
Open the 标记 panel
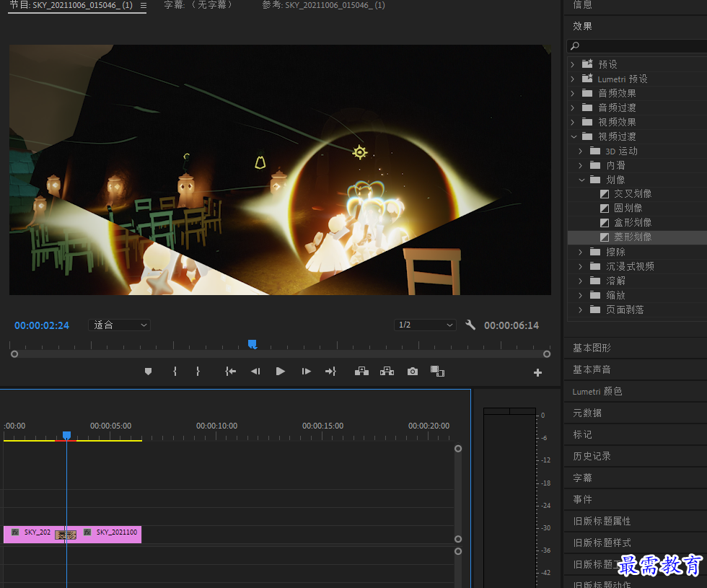click(582, 434)
